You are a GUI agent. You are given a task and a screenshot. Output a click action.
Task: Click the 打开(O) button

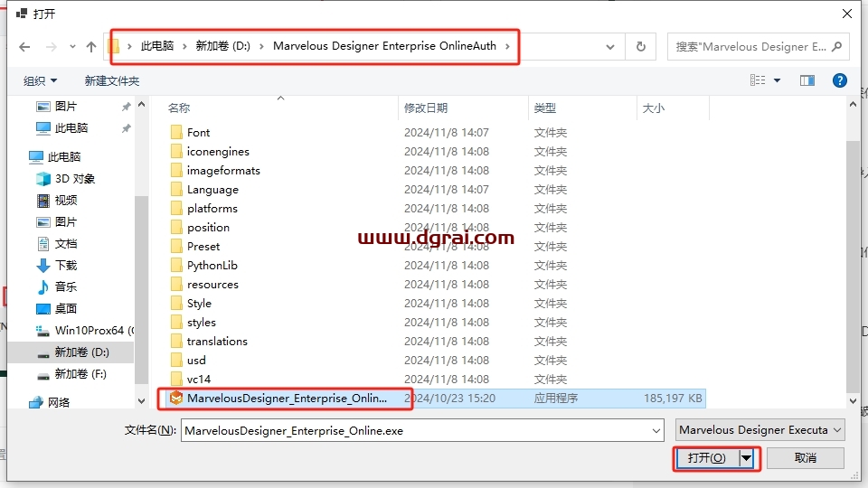point(706,458)
